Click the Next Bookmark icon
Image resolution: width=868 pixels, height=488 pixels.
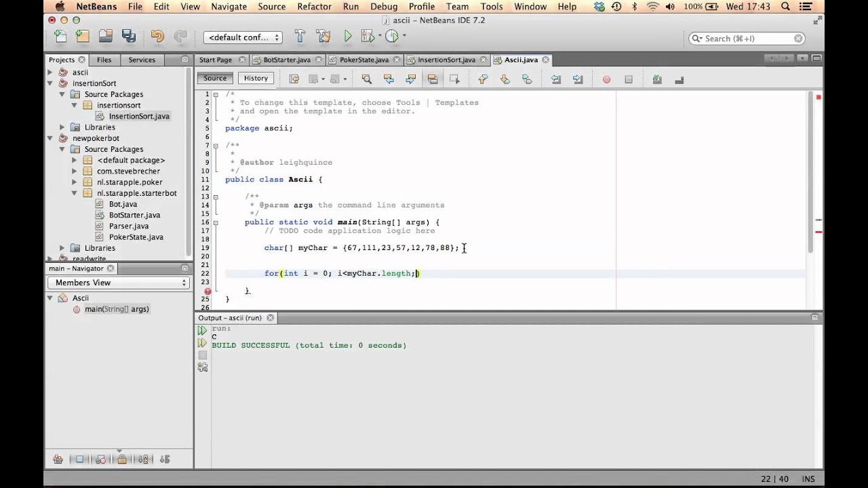505,79
